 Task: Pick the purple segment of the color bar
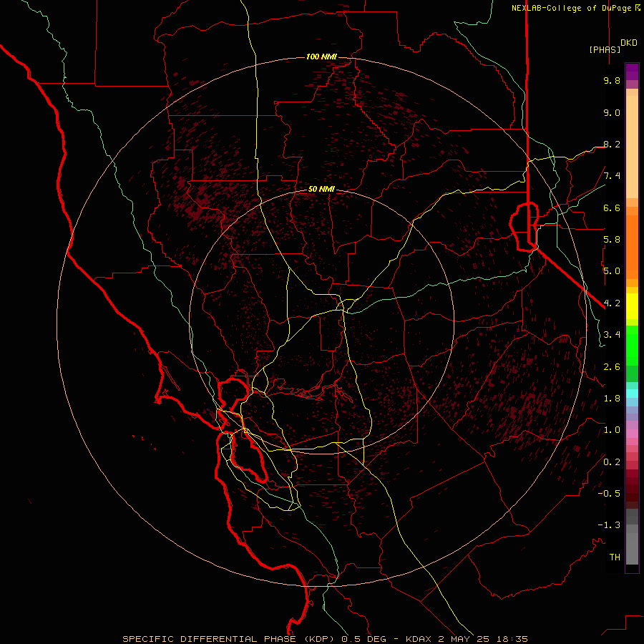coord(632,72)
